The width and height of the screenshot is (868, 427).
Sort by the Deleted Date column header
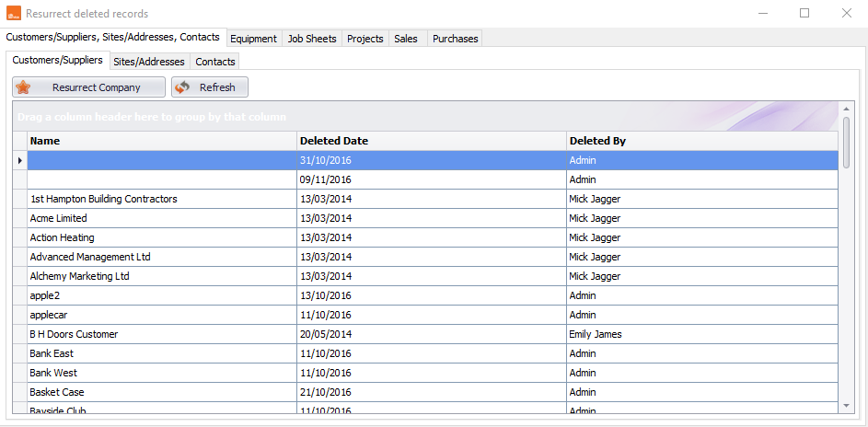click(x=432, y=141)
